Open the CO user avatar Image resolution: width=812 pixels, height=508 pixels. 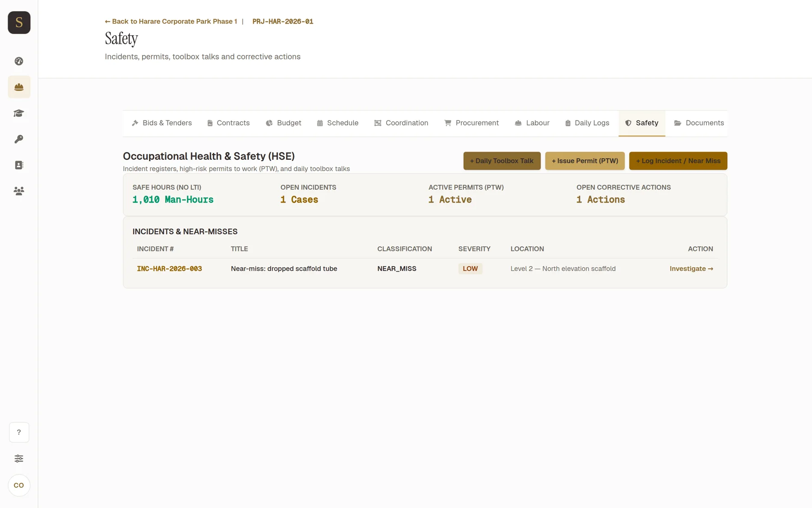click(x=19, y=485)
